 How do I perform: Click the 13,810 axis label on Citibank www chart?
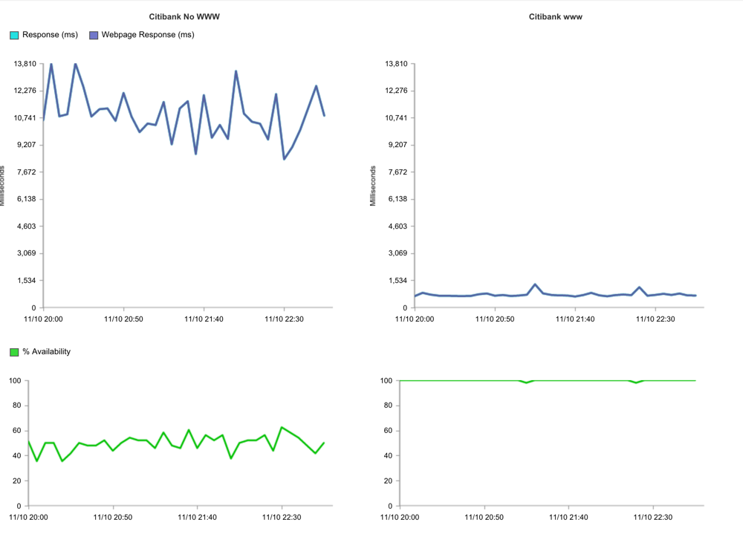point(396,63)
